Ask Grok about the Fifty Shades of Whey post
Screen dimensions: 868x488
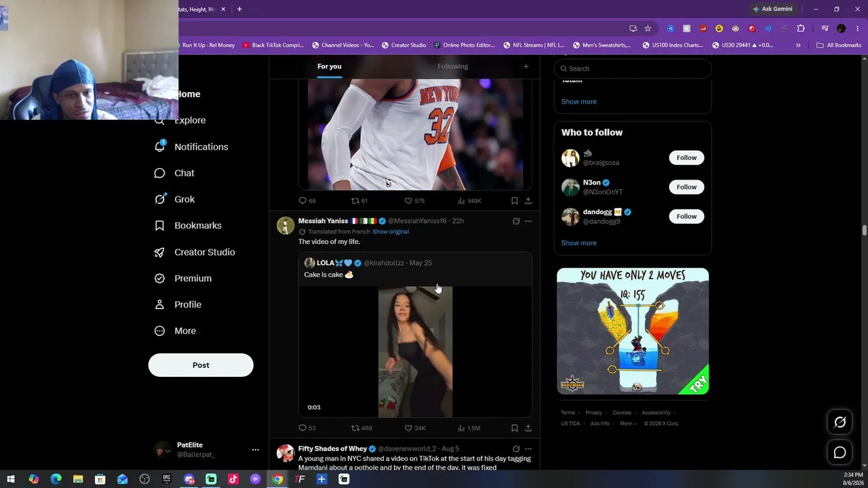pyautogui.click(x=516, y=449)
